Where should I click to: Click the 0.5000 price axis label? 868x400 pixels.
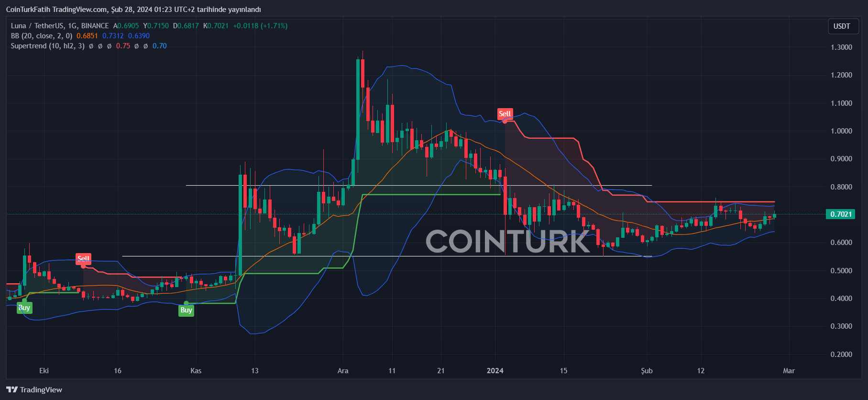tap(841, 271)
